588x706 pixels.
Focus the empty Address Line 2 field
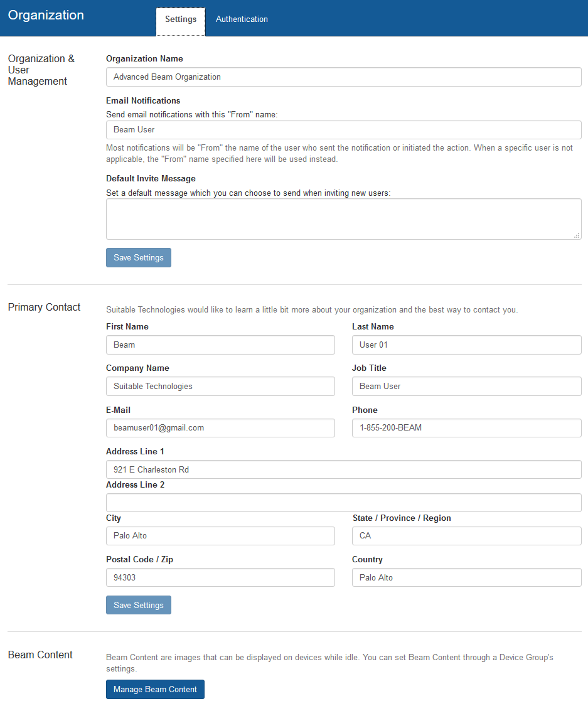click(343, 503)
